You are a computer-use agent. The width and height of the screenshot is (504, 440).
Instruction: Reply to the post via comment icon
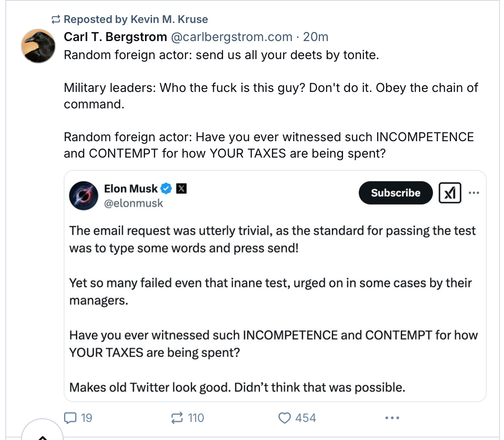(x=71, y=418)
